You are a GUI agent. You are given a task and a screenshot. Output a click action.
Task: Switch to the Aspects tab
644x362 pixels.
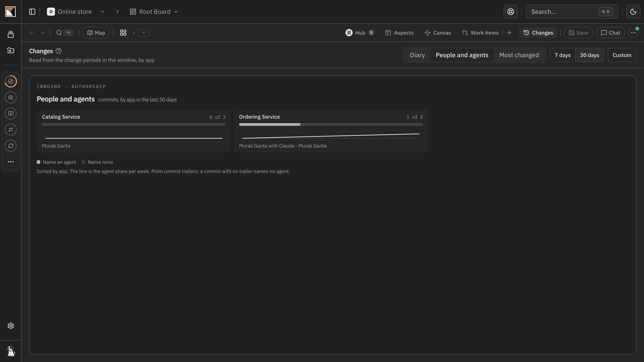pyautogui.click(x=399, y=33)
